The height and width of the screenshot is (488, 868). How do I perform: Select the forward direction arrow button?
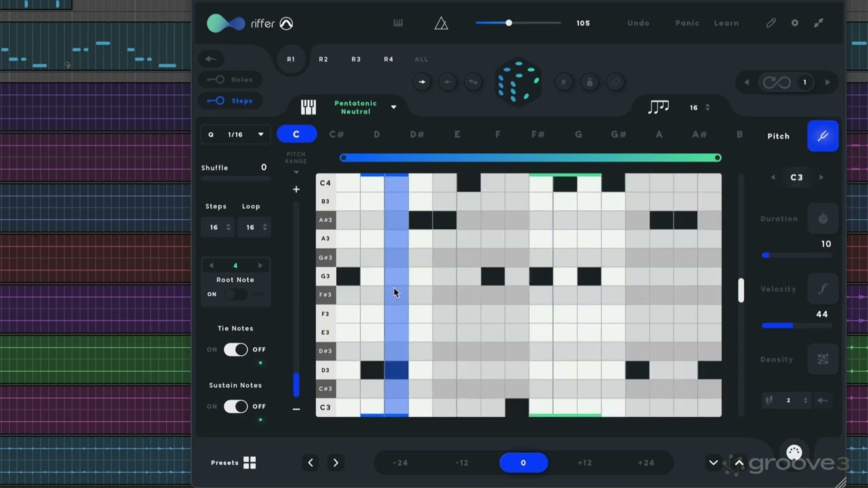coord(422,82)
